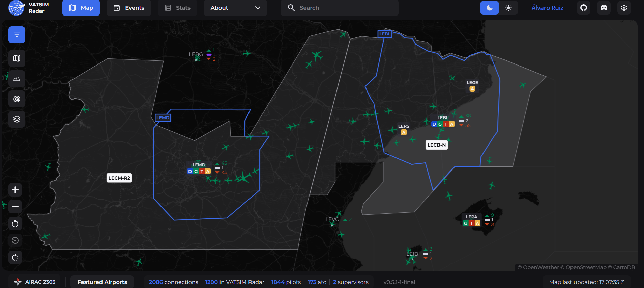
Task: Click the '2 supervisors' status text
Action: (x=351, y=282)
